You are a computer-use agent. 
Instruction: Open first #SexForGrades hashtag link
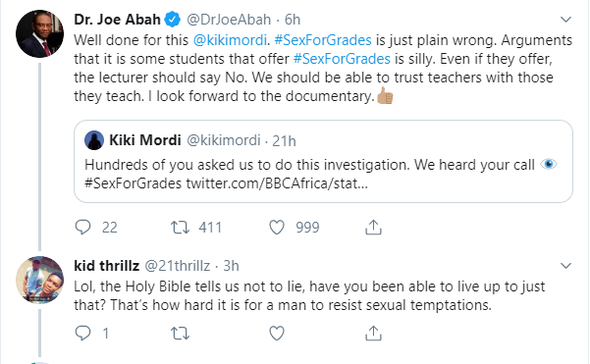click(x=323, y=40)
